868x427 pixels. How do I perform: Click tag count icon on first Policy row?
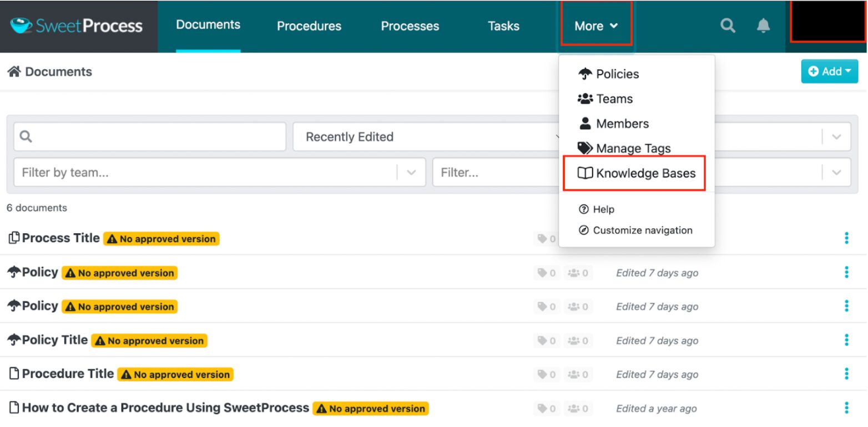[547, 273]
